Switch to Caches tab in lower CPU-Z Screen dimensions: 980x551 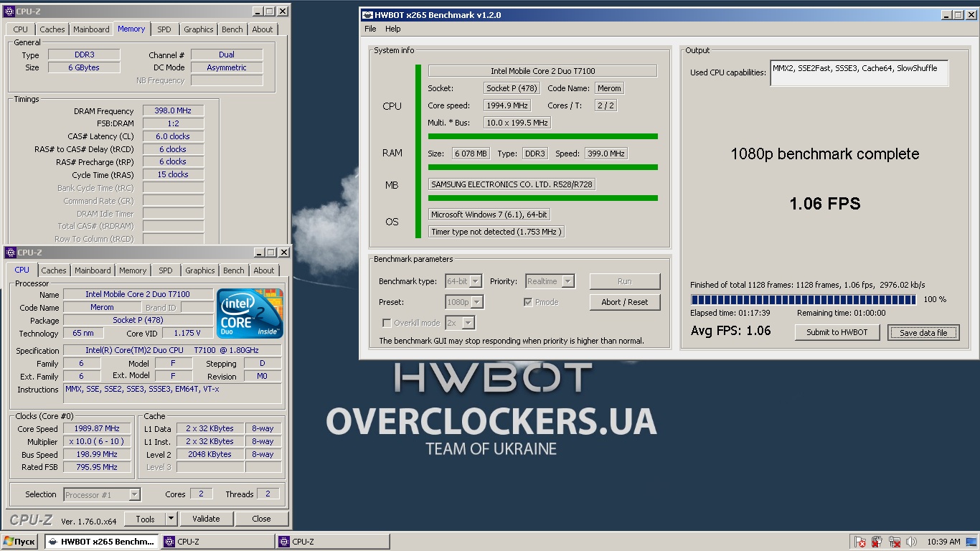click(54, 270)
